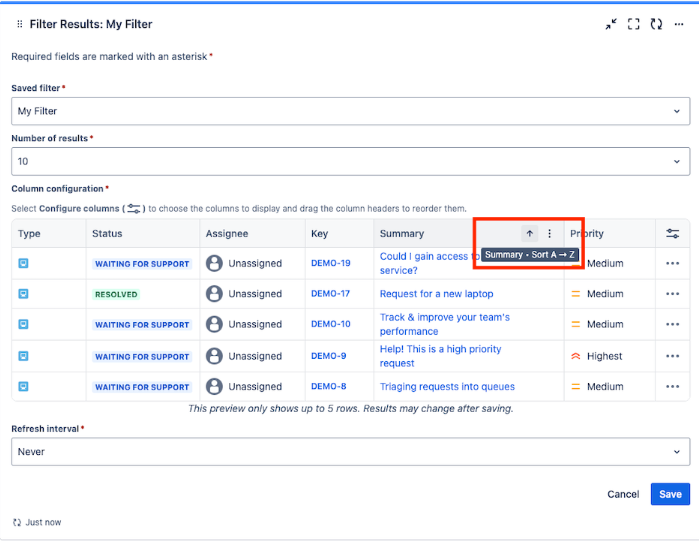Open the Saved filter dropdown

pos(350,111)
